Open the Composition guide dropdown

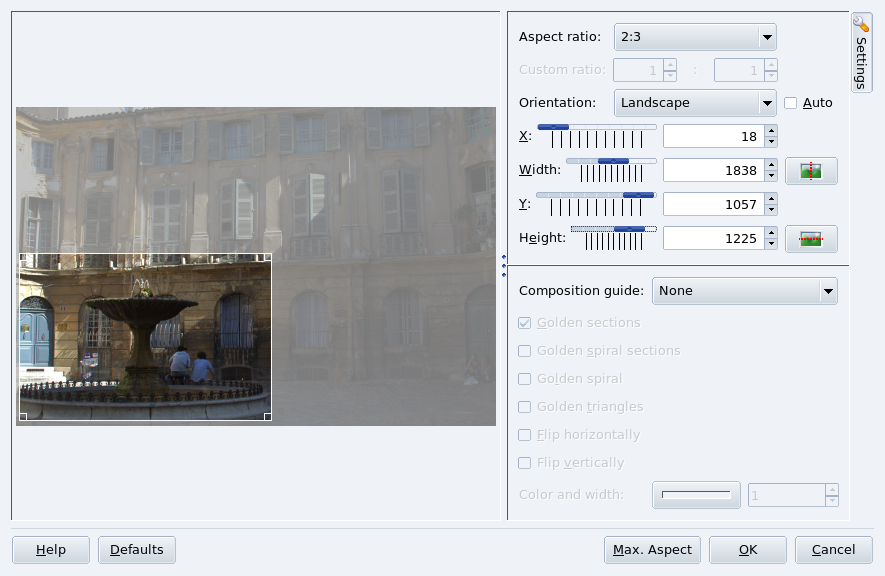[x=744, y=291]
